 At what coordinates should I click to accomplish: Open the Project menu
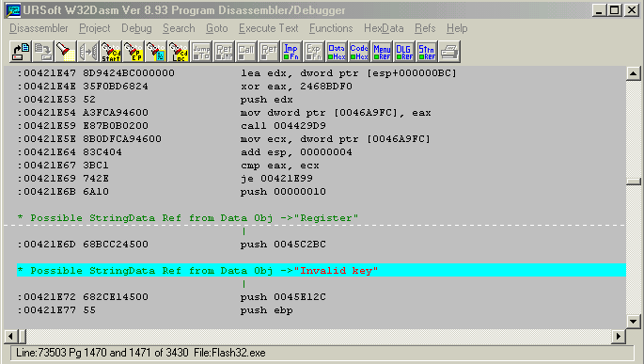94,28
